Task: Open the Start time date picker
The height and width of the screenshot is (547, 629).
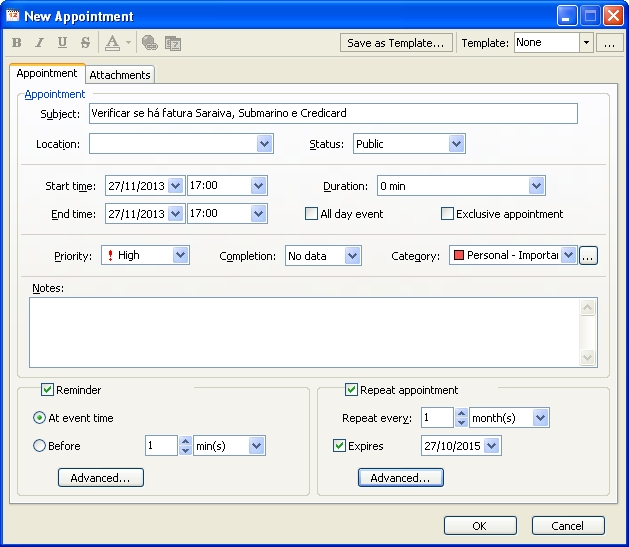Action: (x=175, y=186)
